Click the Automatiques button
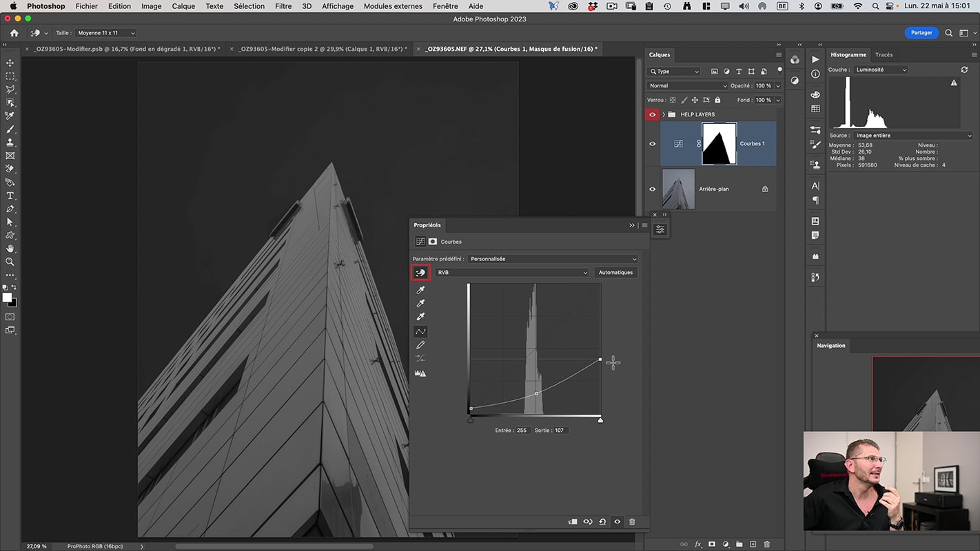 615,273
